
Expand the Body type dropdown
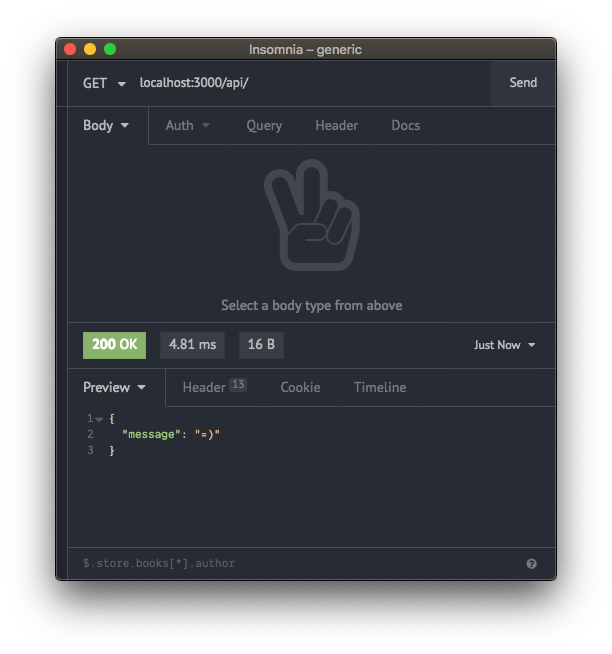(x=107, y=126)
